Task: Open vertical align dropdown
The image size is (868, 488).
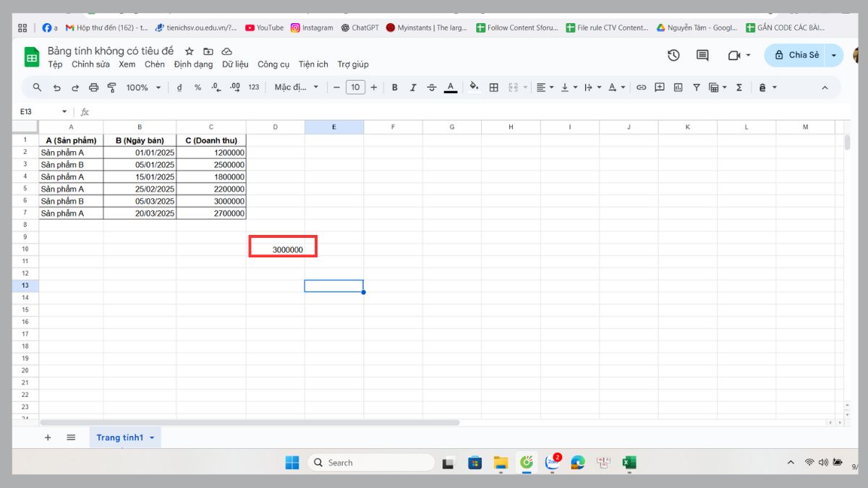Action: coord(569,87)
